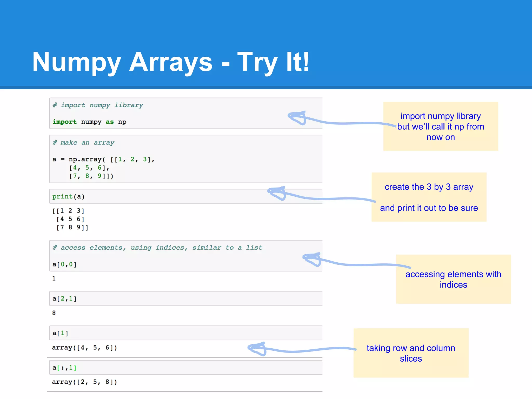Click the 'import numpy library but we'll call it np' note
The height and width of the screenshot is (399, 532).
pyautogui.click(x=441, y=126)
